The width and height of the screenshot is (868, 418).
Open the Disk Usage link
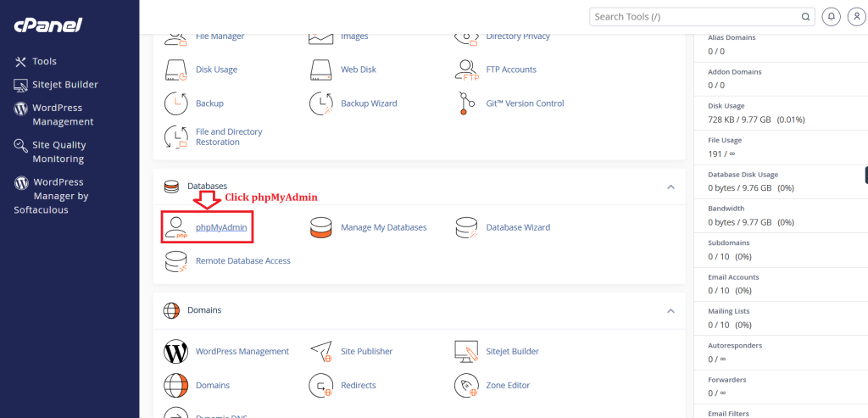coord(216,70)
